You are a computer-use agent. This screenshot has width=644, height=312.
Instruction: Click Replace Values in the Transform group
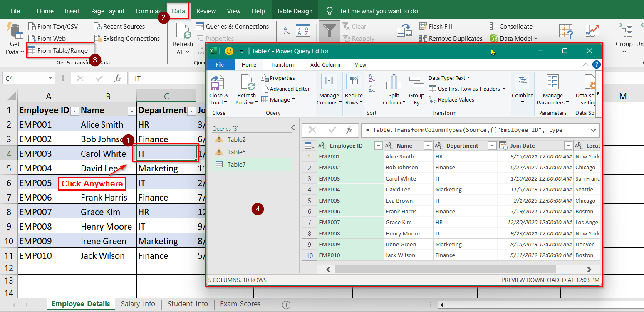[457, 99]
